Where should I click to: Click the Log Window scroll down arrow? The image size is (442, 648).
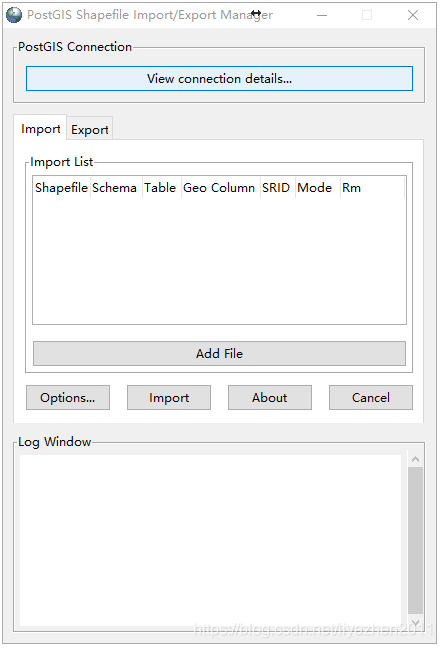click(x=416, y=622)
